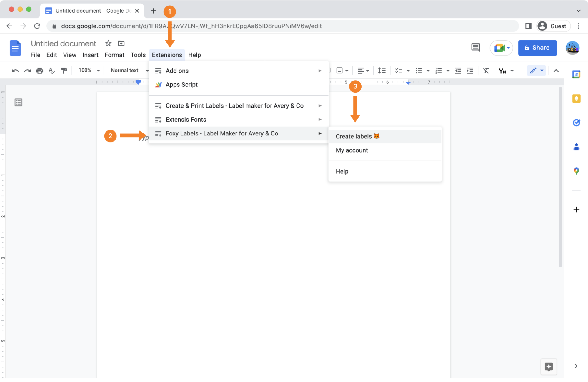This screenshot has height=382, width=588.
Task: Open the text alignment dropdown
Action: tap(363, 71)
